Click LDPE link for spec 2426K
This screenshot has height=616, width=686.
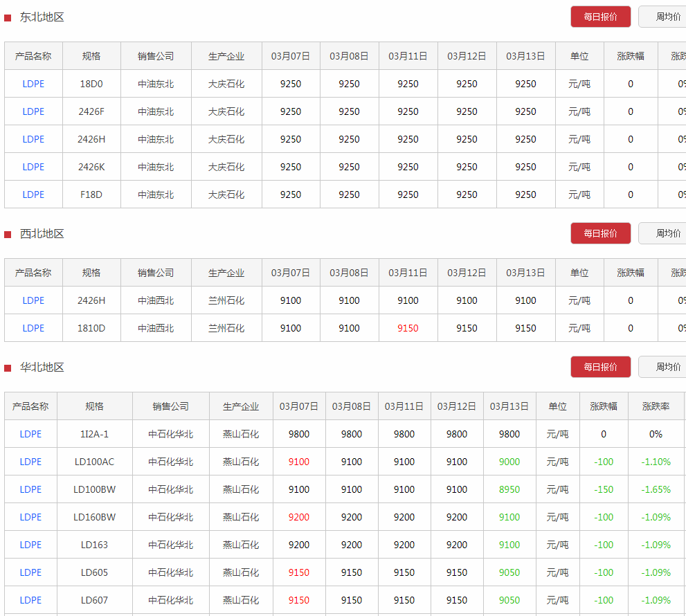33,167
